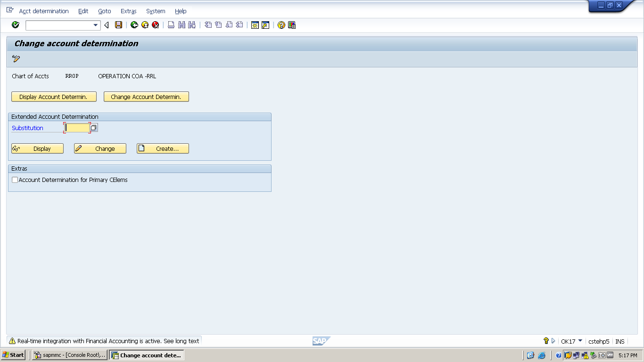
Task: Click the Find binoculars icon
Action: [x=182, y=25]
